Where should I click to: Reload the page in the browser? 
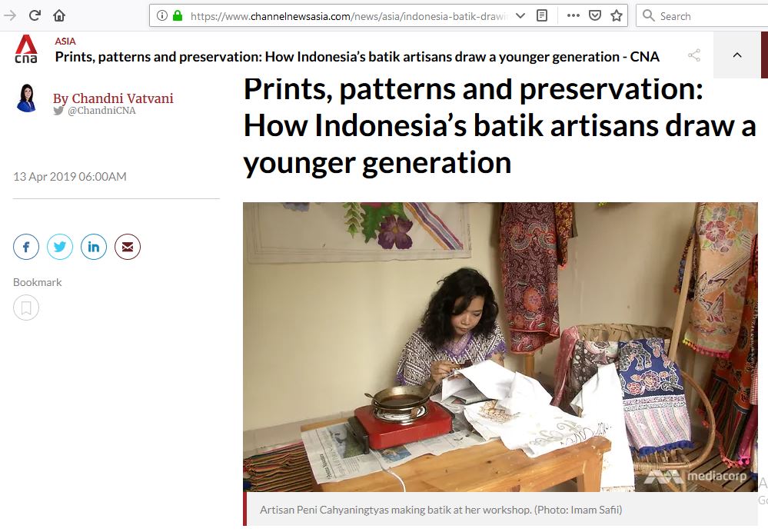35,15
